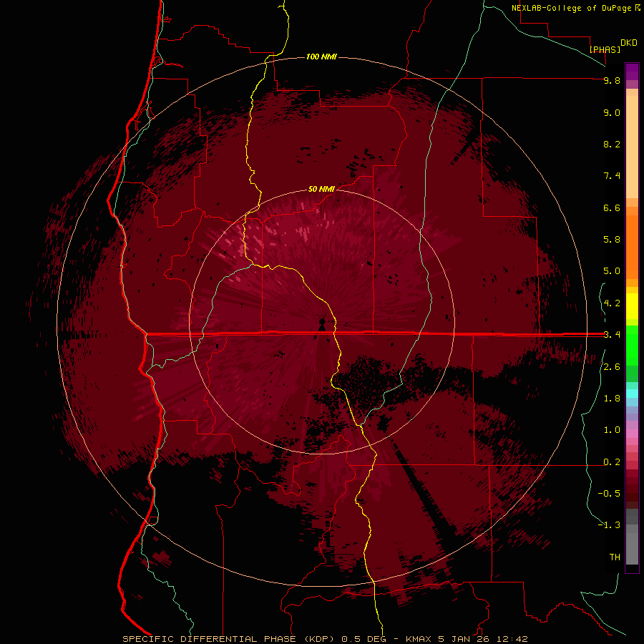Click the -0.5 scale value

(x=609, y=494)
